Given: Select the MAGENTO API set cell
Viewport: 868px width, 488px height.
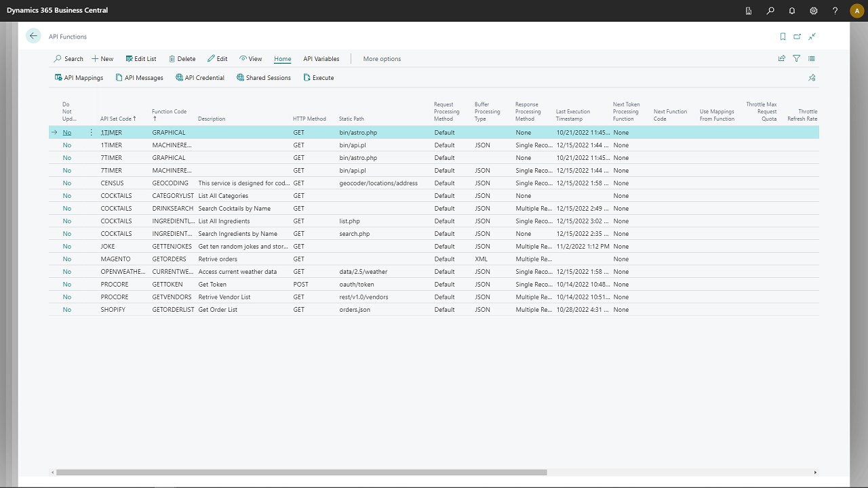Looking at the screenshot, I should (x=115, y=259).
